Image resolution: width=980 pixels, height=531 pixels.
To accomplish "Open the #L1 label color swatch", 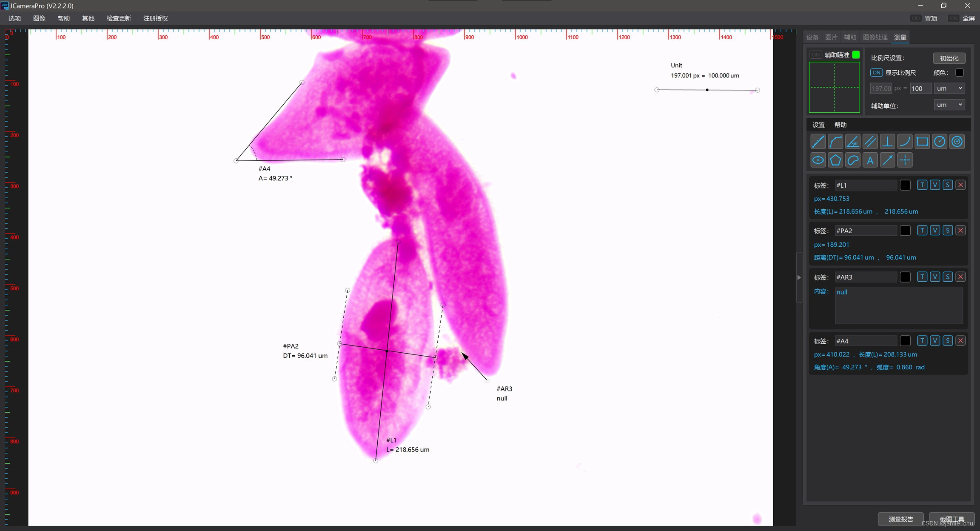I will coord(905,185).
